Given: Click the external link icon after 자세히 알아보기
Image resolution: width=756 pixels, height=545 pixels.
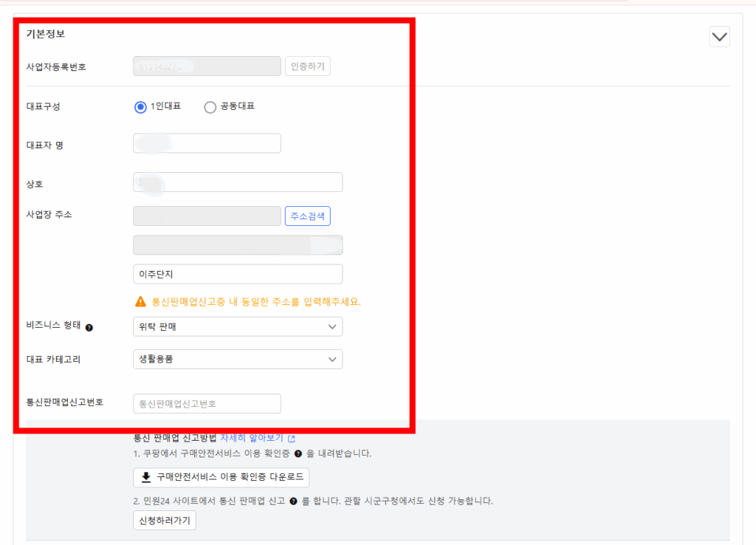Looking at the screenshot, I should coord(291,439).
